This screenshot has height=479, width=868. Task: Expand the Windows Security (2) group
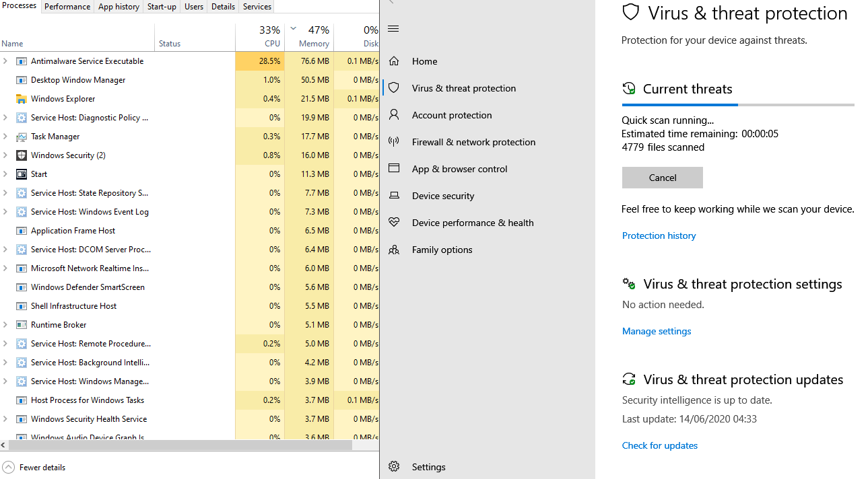5,155
